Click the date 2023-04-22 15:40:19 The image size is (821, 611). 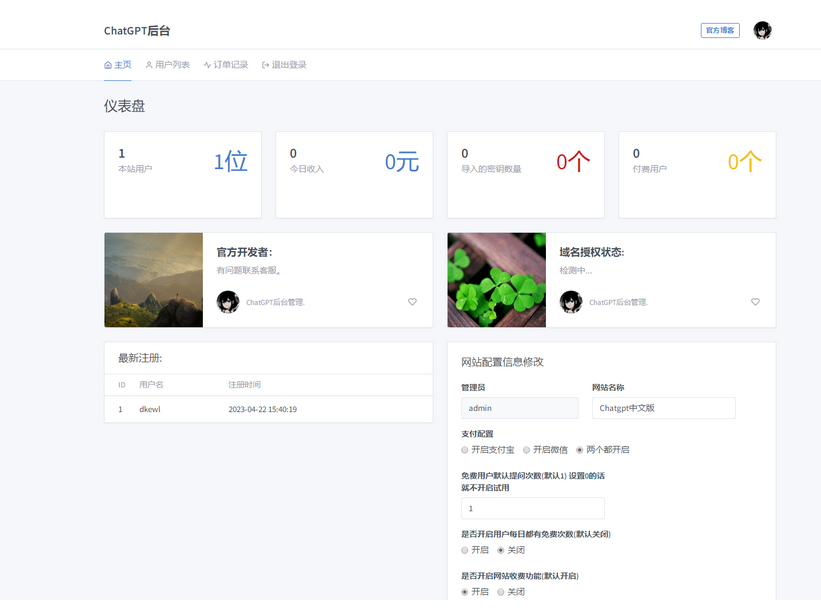click(x=262, y=409)
